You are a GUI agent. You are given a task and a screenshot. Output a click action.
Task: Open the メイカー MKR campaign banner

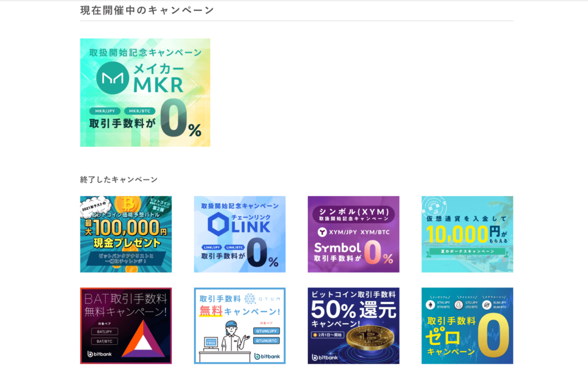point(145,92)
